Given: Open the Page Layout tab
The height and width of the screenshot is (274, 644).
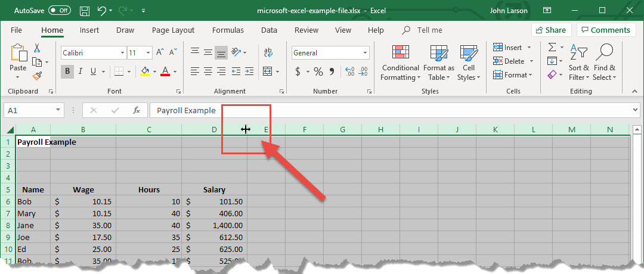Looking at the screenshot, I should pos(173,30).
